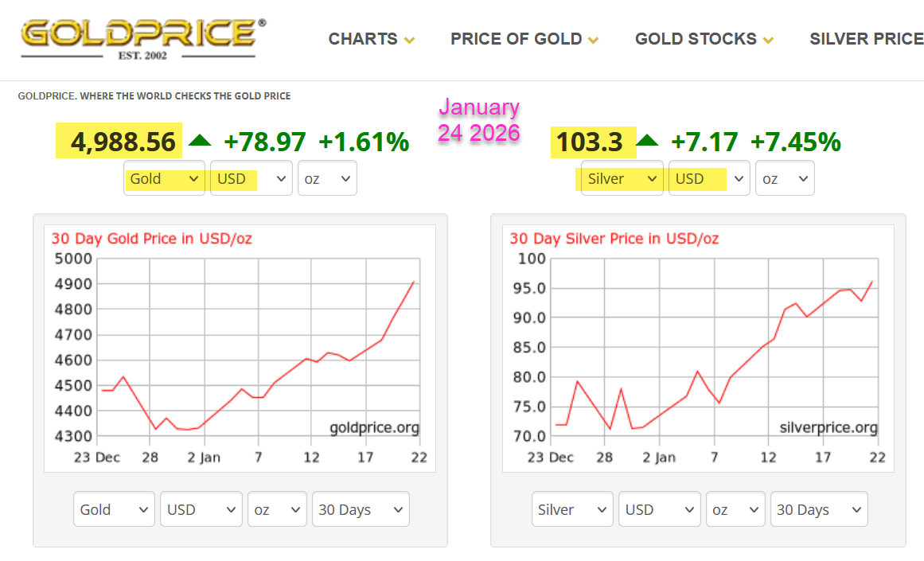Open the oz dropdown under the silver price

784,177
